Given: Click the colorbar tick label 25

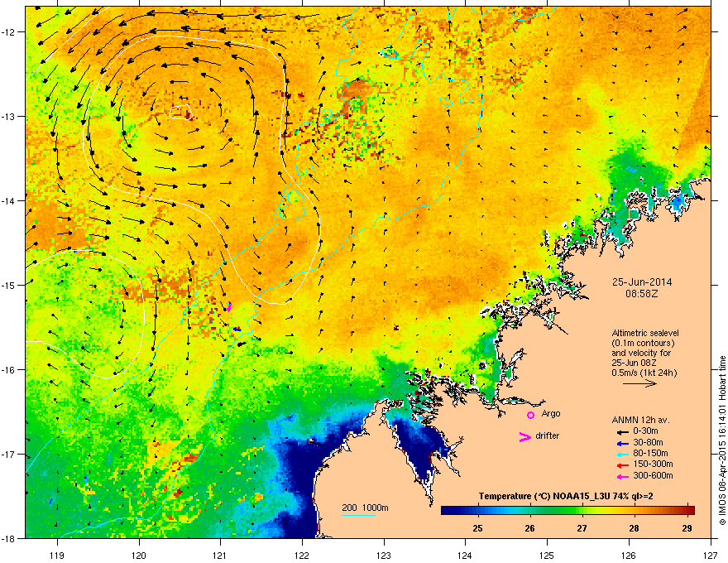Looking at the screenshot, I should [478, 528].
